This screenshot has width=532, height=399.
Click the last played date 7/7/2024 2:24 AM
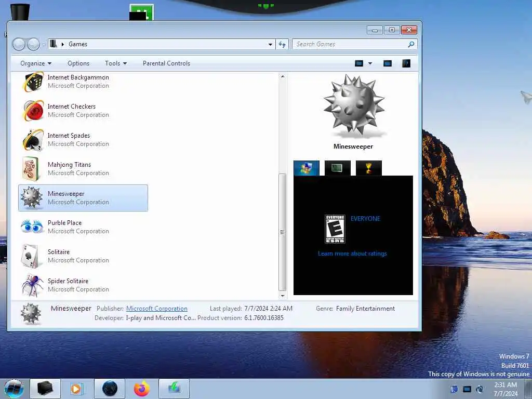[269, 309]
